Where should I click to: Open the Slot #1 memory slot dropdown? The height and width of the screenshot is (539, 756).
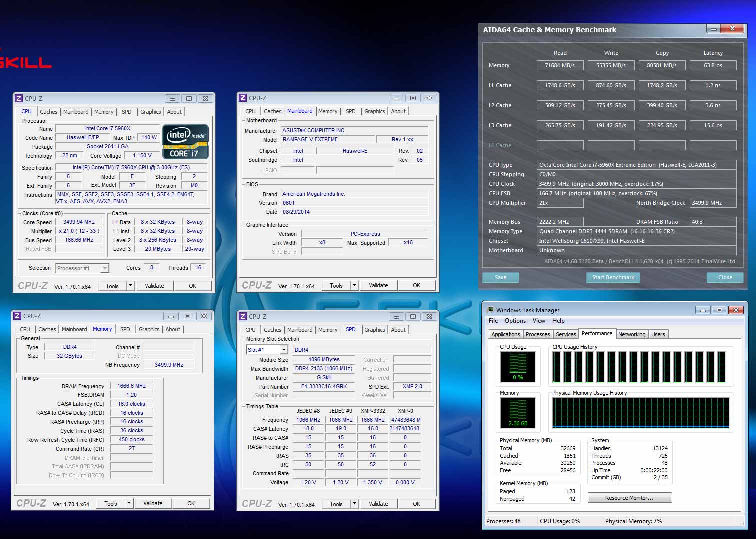click(283, 350)
